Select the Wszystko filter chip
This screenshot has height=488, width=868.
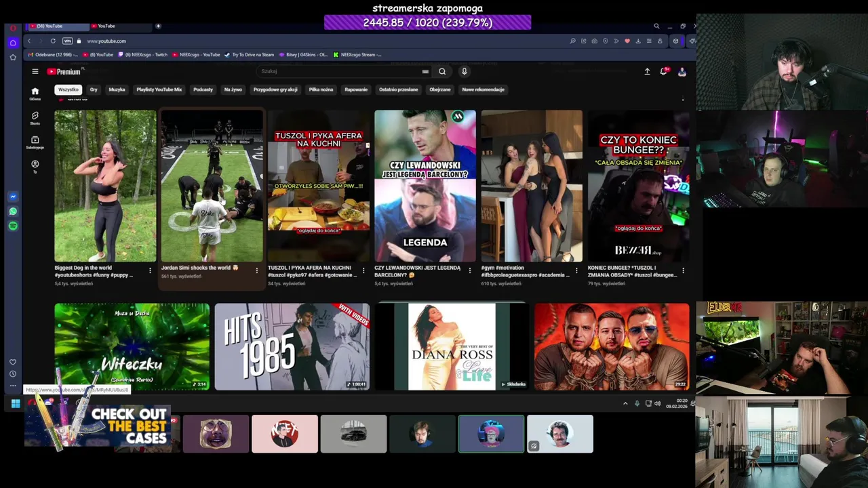pyautogui.click(x=68, y=89)
